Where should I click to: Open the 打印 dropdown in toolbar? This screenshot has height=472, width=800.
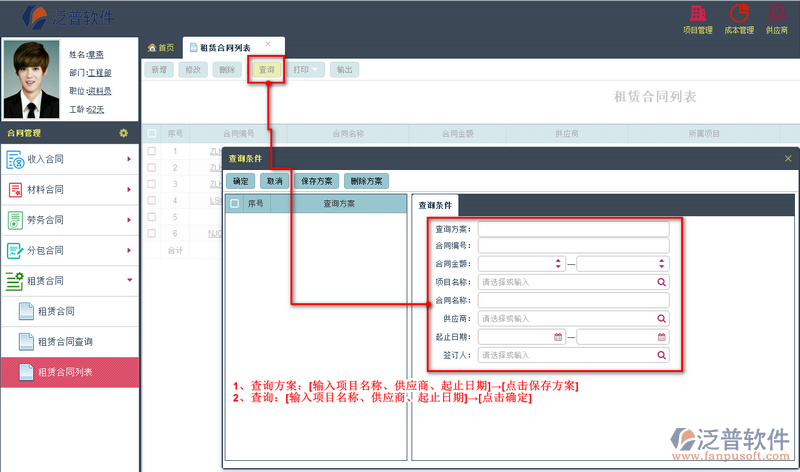click(308, 70)
